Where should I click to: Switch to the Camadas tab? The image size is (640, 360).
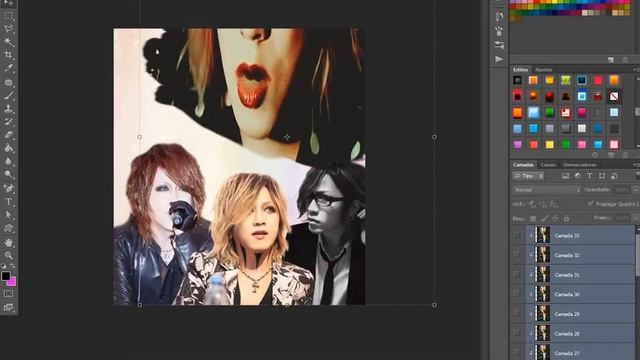pyautogui.click(x=523, y=165)
